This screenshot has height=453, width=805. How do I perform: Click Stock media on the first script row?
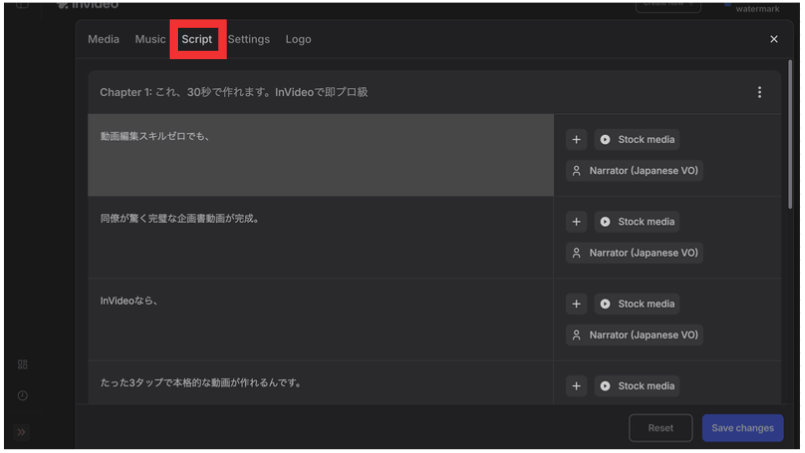[x=637, y=140]
